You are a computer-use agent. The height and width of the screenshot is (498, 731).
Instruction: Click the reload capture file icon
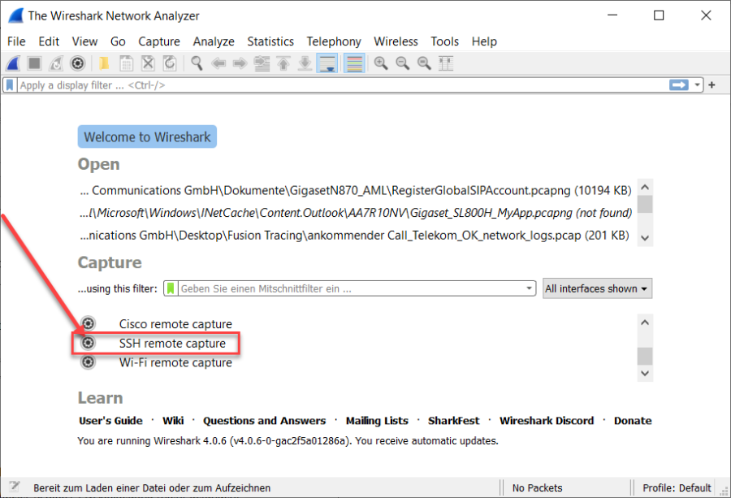[170, 63]
